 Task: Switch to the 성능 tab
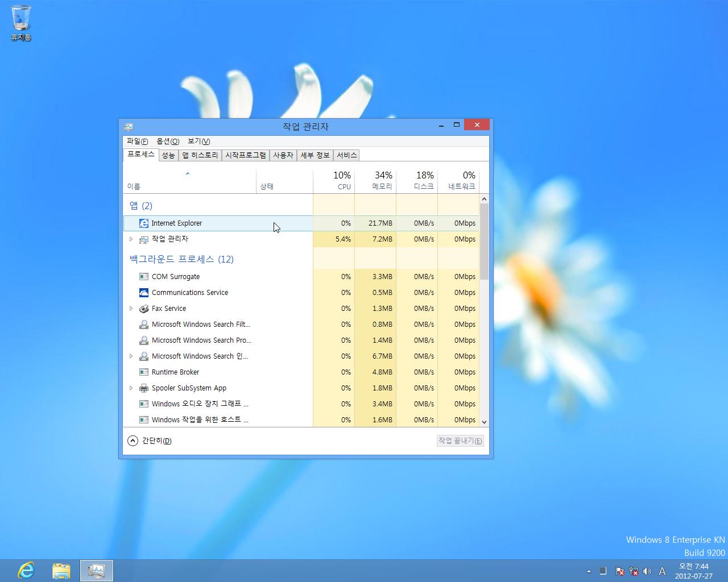click(x=168, y=155)
